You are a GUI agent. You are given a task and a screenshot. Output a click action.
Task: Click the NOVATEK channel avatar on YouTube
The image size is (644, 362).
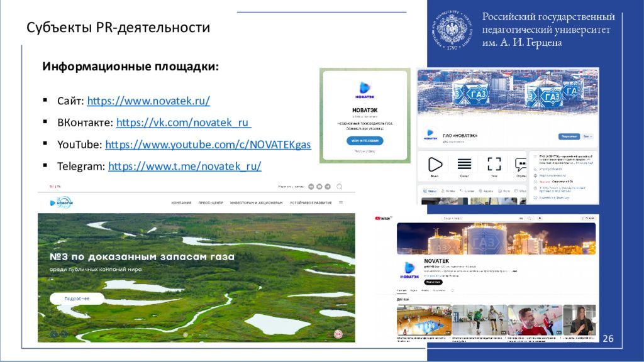coord(409,270)
